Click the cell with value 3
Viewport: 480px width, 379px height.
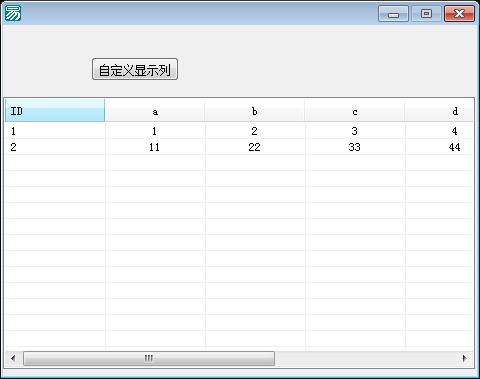pos(354,131)
